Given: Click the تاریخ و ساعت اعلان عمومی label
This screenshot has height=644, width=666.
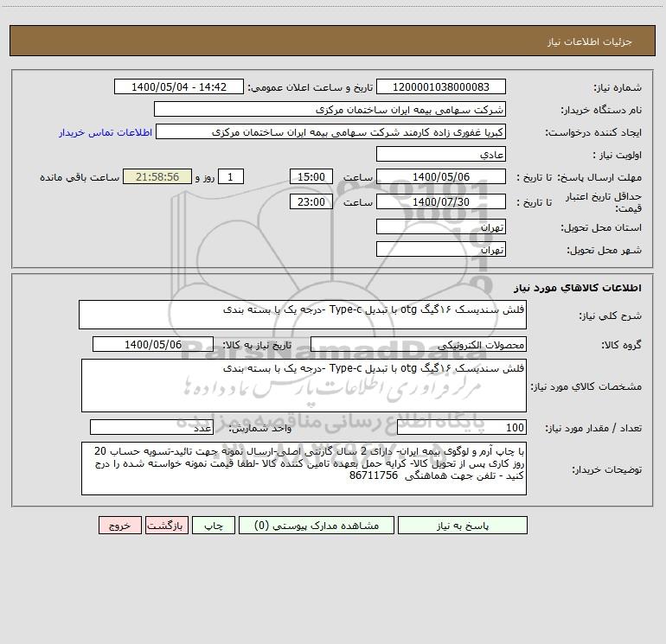Looking at the screenshot, I should coord(310,88).
